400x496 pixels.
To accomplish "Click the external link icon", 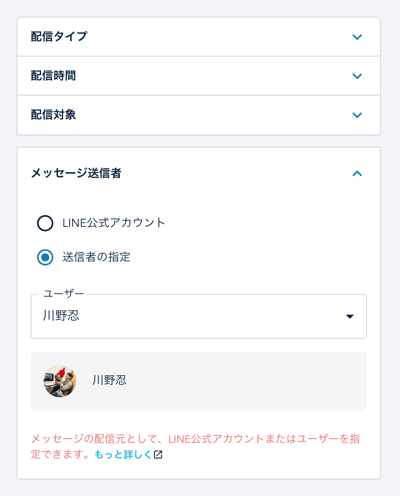I will (158, 454).
